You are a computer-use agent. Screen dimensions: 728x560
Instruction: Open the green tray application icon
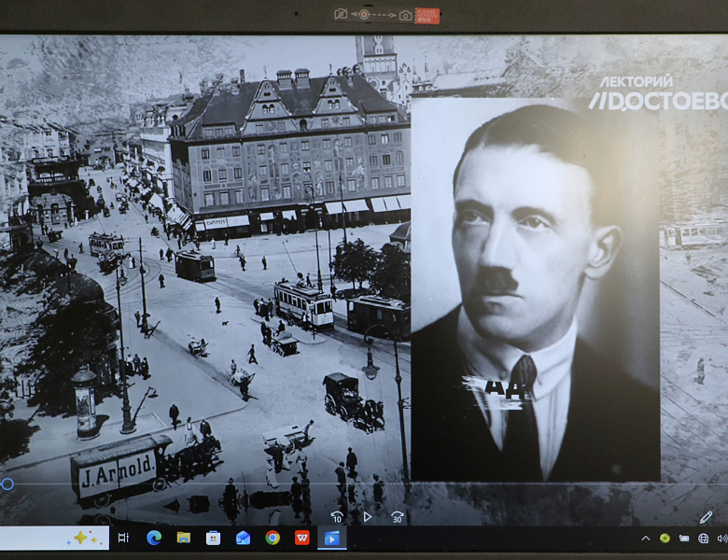click(x=665, y=539)
